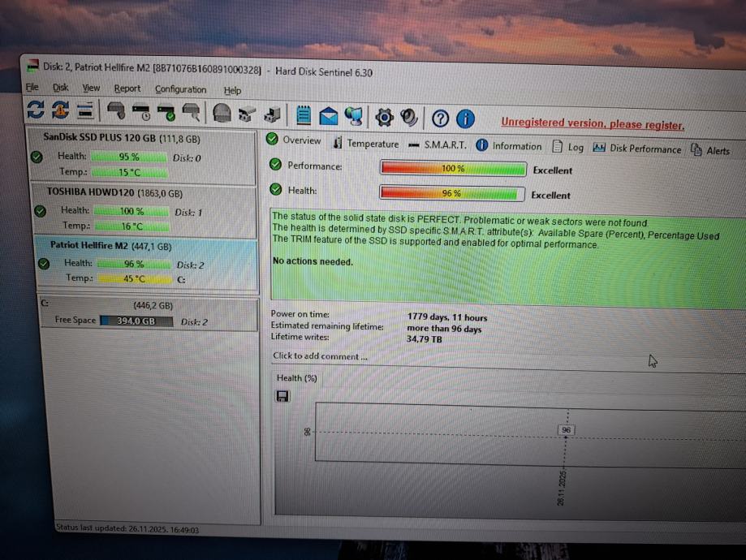This screenshot has width=746, height=560.
Task: Switch to the S.M.A.R.T. tab
Action: pos(438,144)
